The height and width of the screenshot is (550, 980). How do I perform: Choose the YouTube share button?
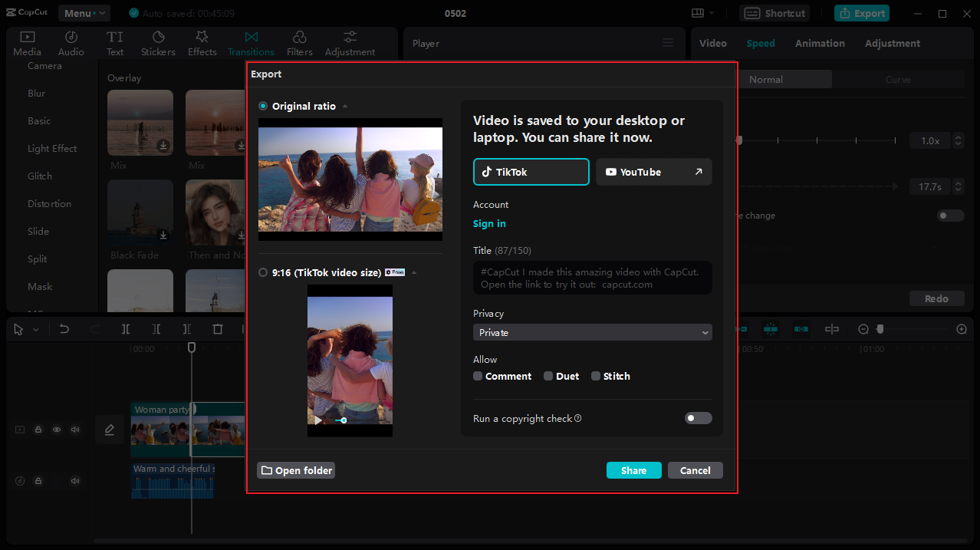pos(654,172)
